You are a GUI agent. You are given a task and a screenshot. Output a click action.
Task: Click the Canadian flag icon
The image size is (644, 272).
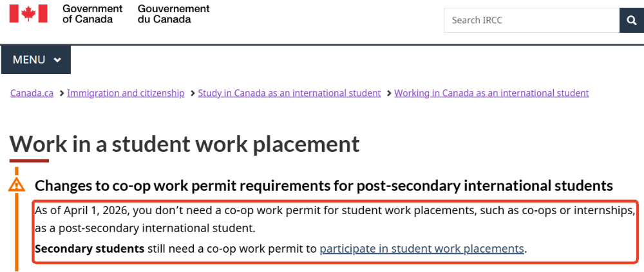point(28,14)
